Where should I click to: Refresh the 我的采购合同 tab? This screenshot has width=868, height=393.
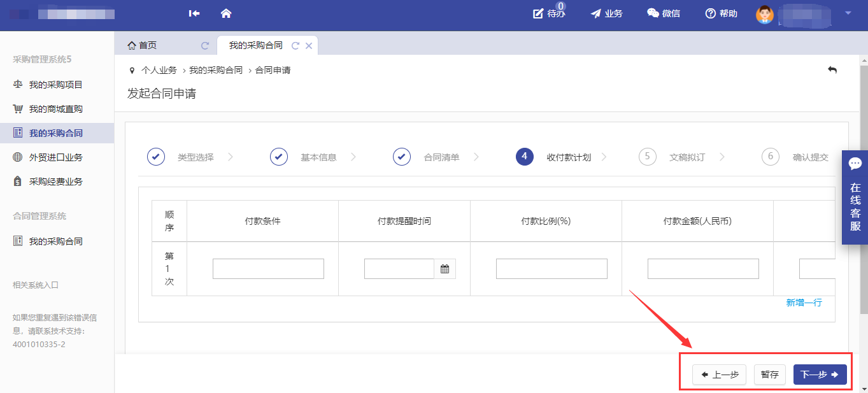point(295,46)
